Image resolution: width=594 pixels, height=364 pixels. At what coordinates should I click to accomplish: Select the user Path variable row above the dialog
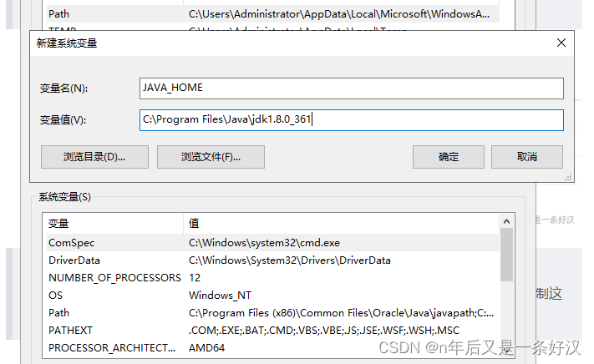(x=272, y=14)
